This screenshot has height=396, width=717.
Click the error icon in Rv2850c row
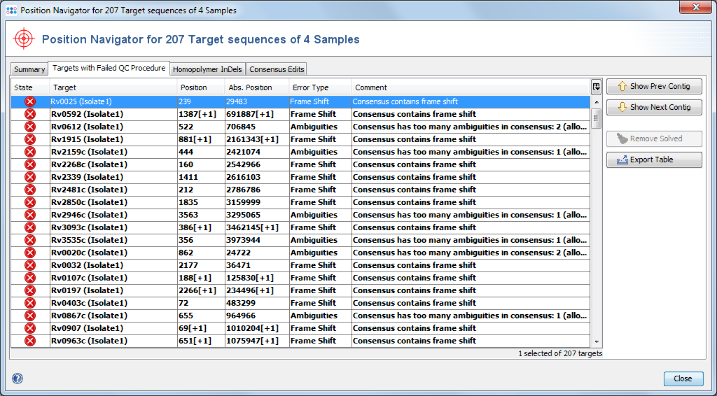coord(30,202)
